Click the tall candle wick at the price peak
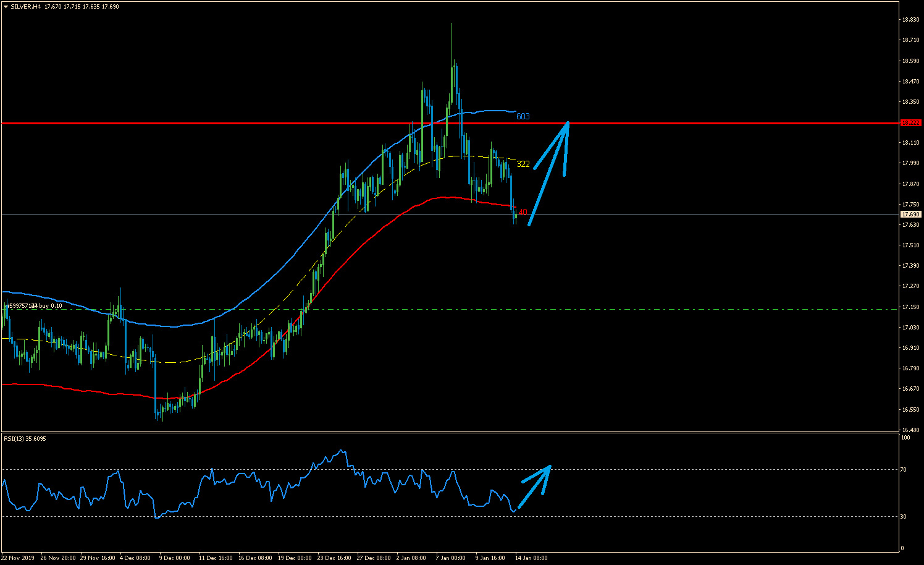Screen dimensions: 924x565 (452, 40)
